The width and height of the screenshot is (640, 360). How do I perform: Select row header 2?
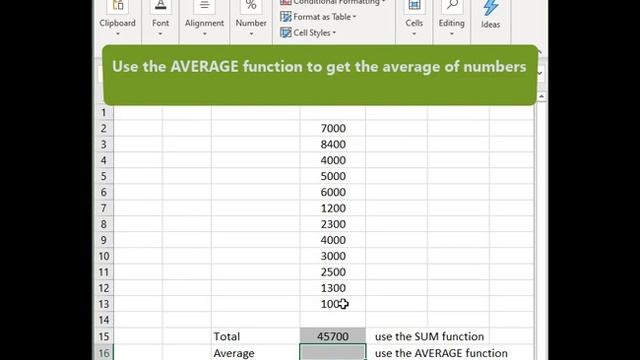click(x=104, y=128)
